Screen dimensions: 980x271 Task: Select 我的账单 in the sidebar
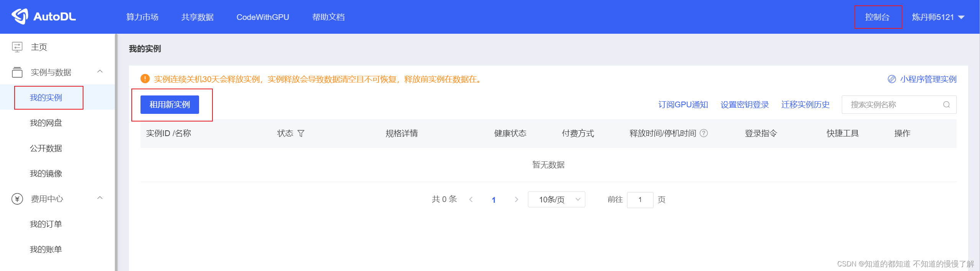coord(46,250)
